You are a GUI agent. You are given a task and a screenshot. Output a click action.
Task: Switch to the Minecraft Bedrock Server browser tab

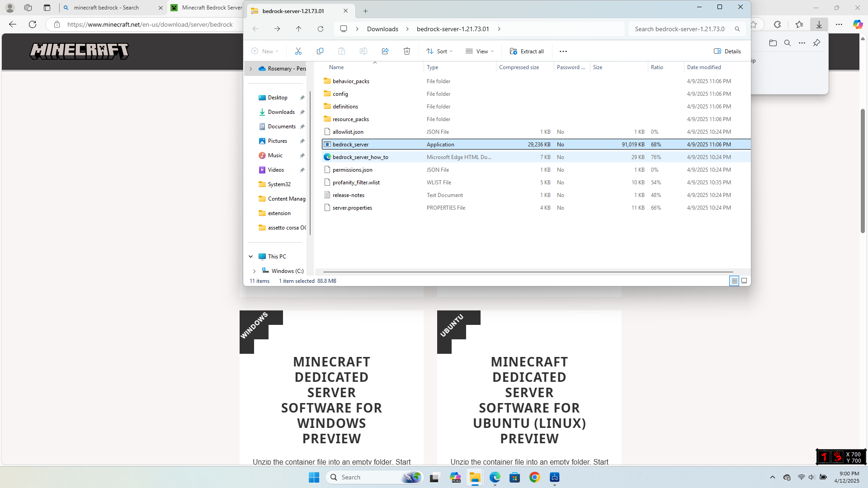(206, 8)
